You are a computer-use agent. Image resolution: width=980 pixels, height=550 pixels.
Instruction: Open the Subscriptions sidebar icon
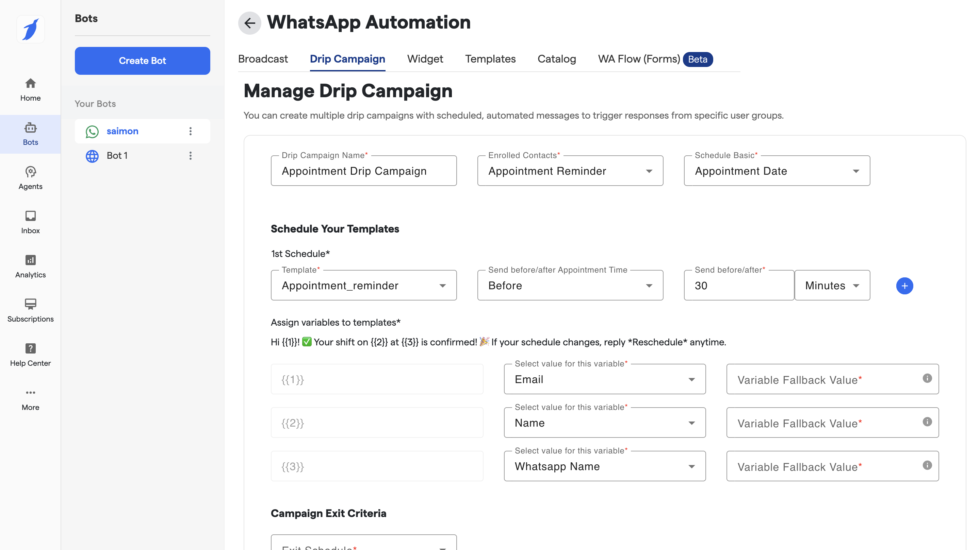(x=30, y=310)
